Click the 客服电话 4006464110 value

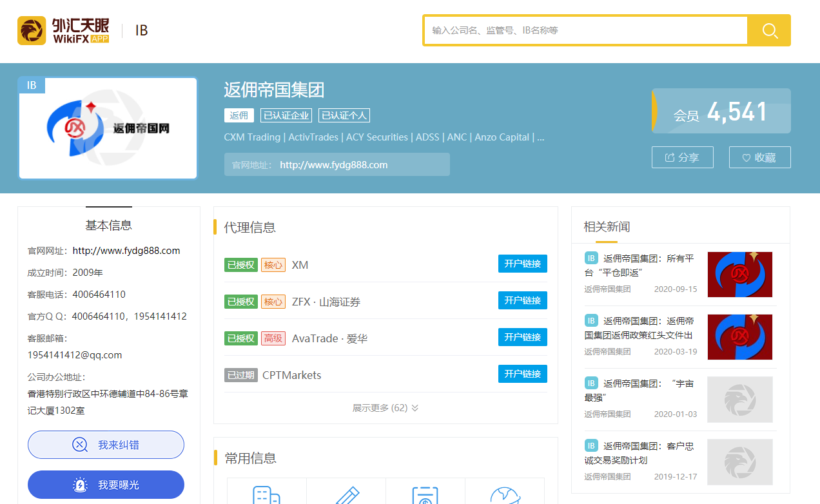coord(99,295)
